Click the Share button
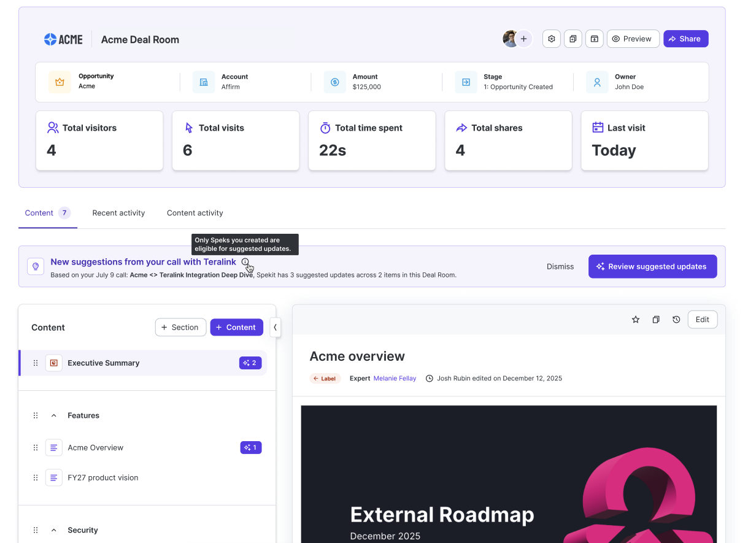The height and width of the screenshot is (543, 756). click(x=686, y=39)
